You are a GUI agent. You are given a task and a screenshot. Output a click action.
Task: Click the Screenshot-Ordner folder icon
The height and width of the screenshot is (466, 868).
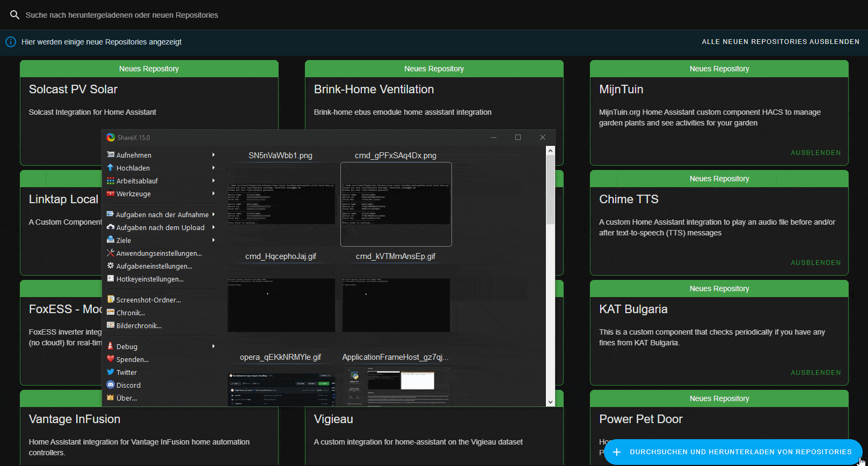pyautogui.click(x=111, y=300)
